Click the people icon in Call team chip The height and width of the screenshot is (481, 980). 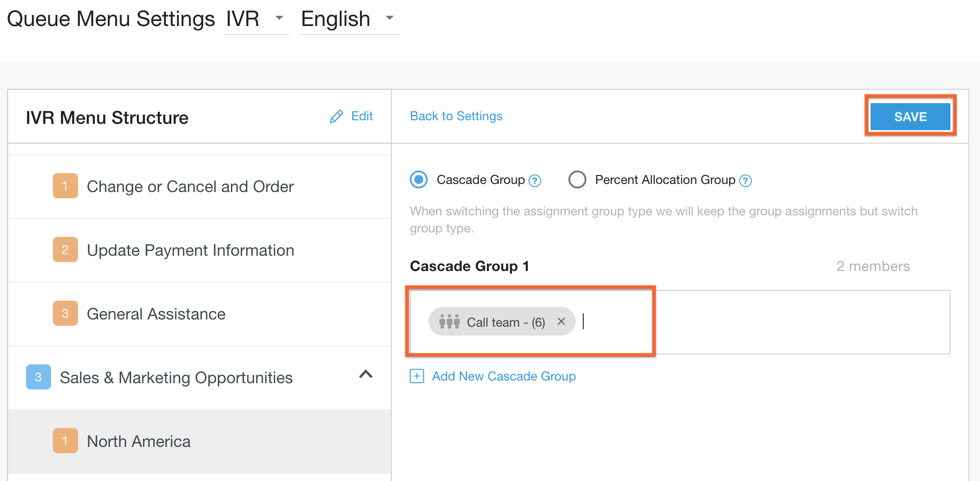coord(449,321)
